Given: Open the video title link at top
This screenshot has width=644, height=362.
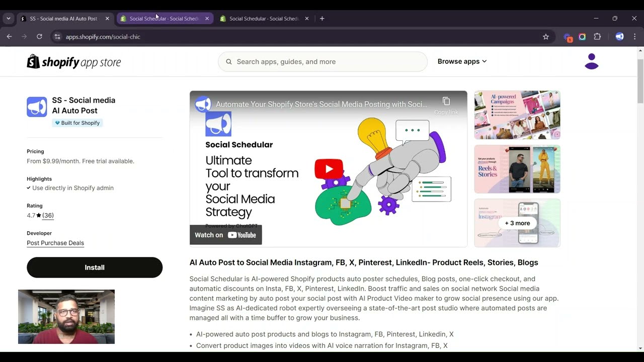Looking at the screenshot, I should coord(321,105).
